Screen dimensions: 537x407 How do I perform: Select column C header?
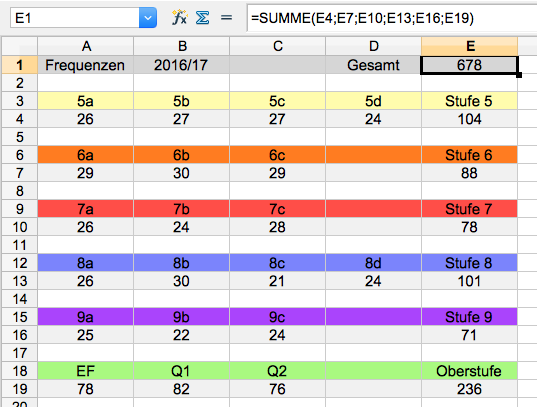(277, 46)
